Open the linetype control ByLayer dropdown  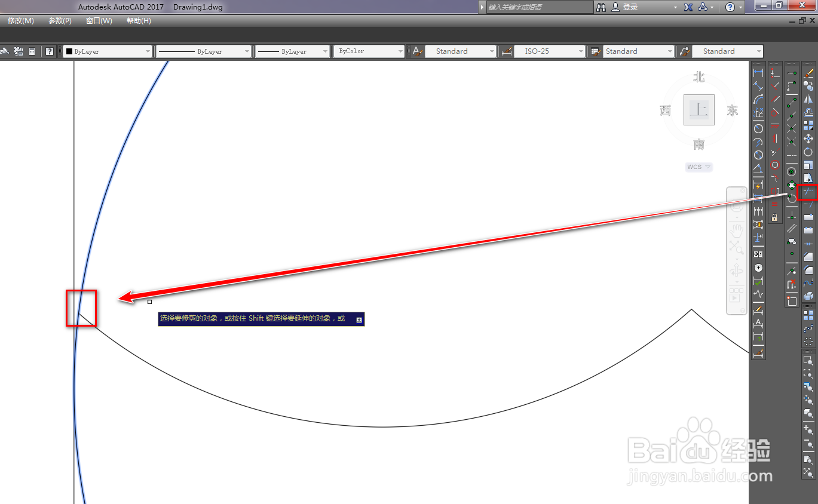[x=204, y=51]
